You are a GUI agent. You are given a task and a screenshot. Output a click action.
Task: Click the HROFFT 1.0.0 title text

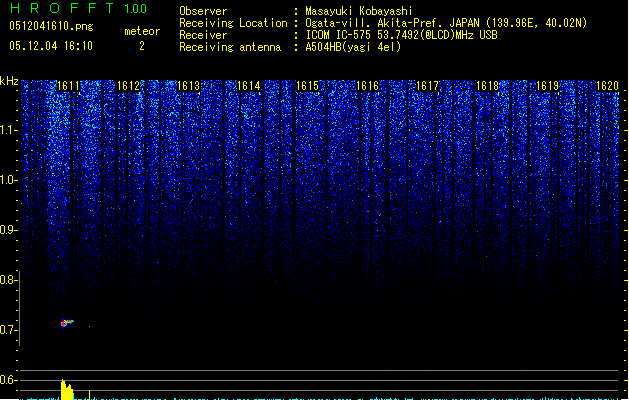pos(79,8)
